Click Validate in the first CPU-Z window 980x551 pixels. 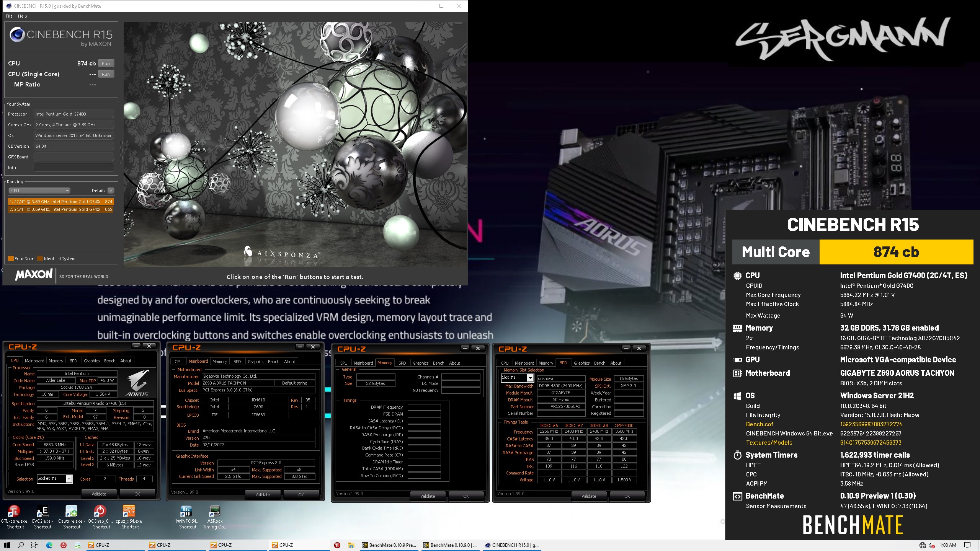[x=99, y=494]
